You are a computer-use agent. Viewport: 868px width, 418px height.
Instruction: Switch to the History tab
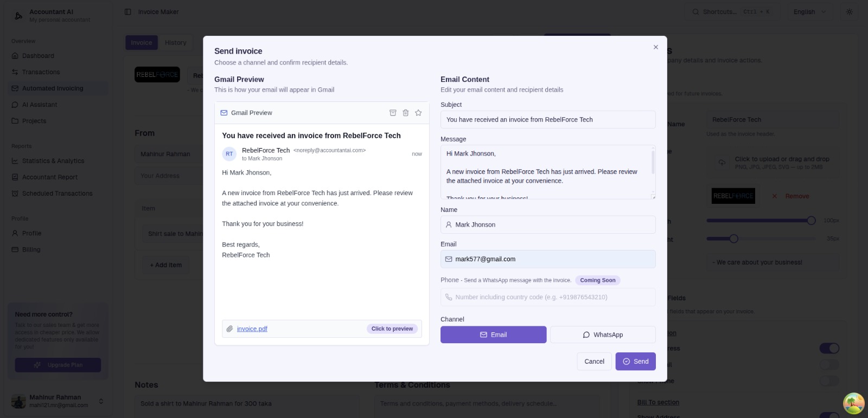[176, 43]
